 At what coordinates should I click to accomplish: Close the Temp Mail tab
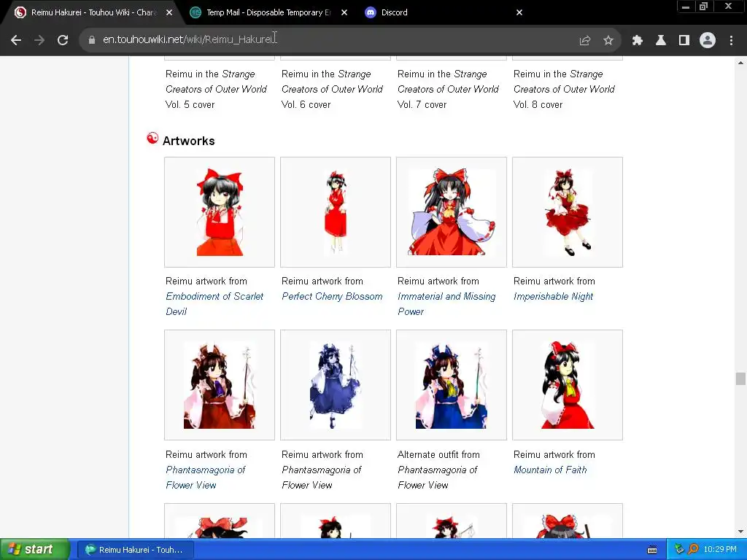click(344, 12)
